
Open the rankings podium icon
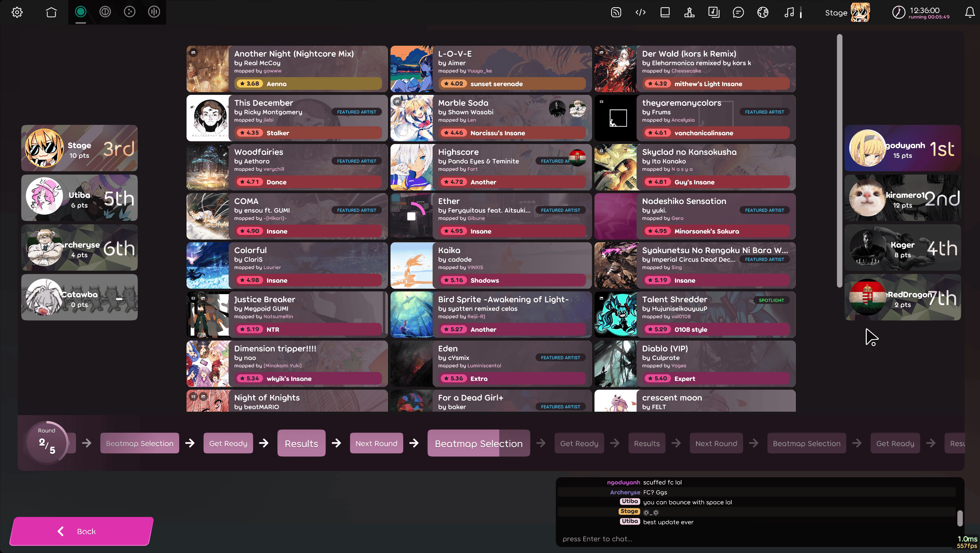click(x=690, y=12)
